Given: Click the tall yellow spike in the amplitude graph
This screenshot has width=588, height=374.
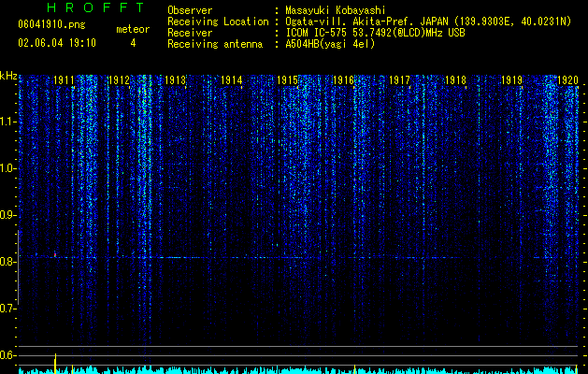Looking at the screenshot, I should click(x=55, y=363).
